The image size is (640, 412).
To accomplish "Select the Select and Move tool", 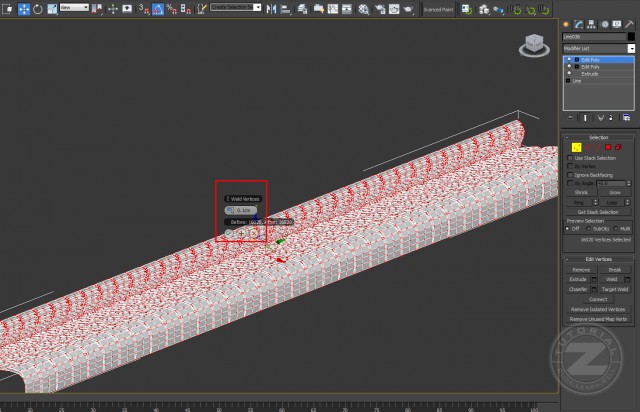I will 24,9.
